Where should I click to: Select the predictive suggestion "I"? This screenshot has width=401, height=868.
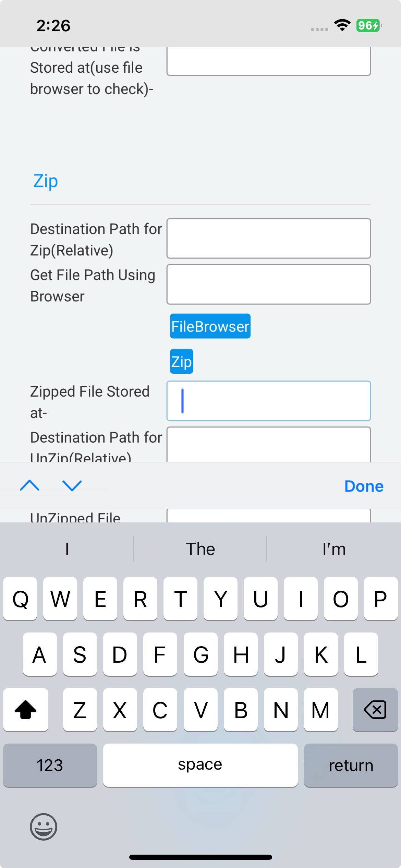[x=66, y=549]
